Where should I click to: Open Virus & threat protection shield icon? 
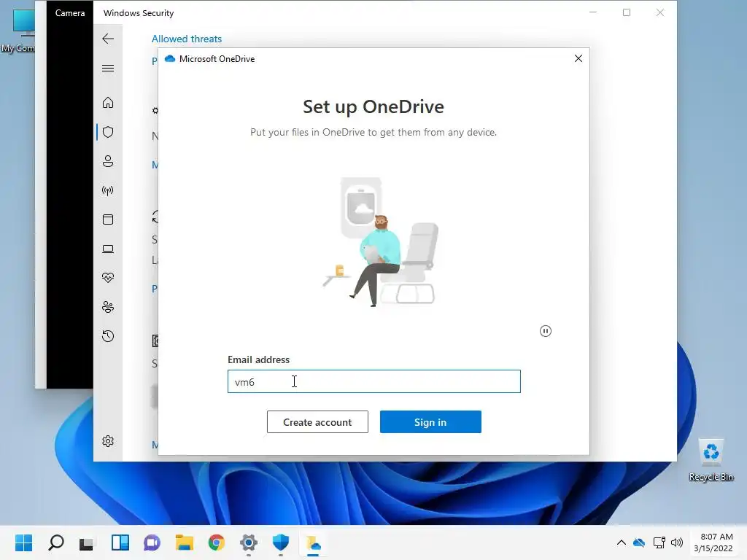pos(108,132)
